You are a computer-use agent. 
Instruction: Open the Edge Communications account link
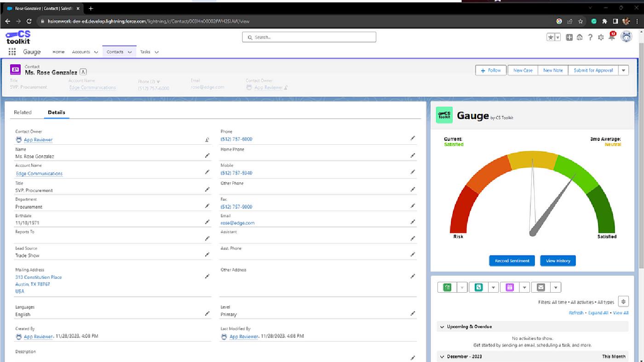click(x=39, y=173)
